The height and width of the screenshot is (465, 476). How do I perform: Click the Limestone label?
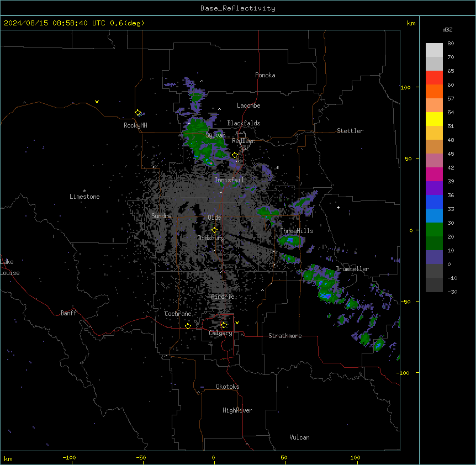point(84,197)
